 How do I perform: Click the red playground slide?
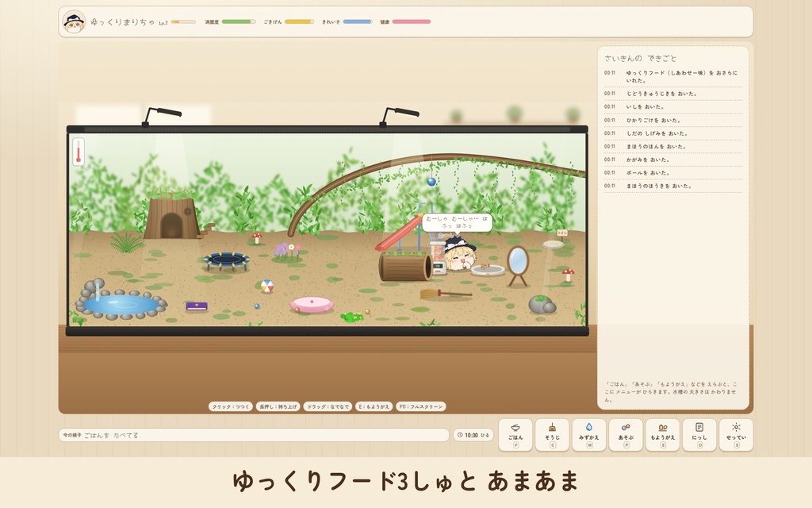click(x=399, y=233)
